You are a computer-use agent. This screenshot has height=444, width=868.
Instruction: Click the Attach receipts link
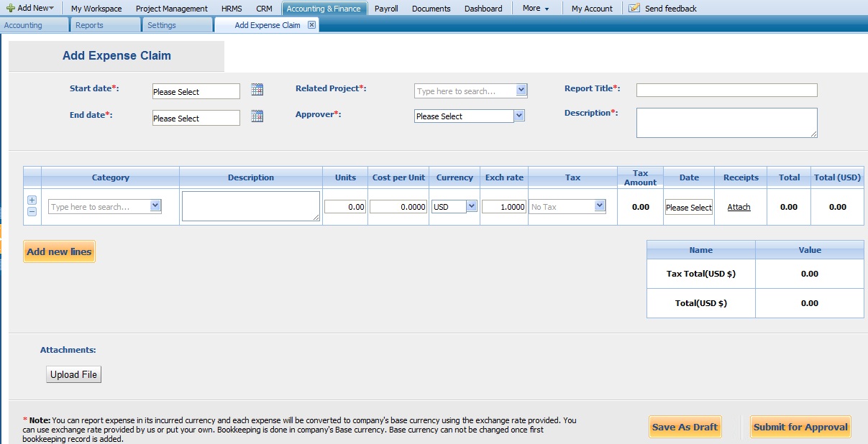tap(739, 207)
